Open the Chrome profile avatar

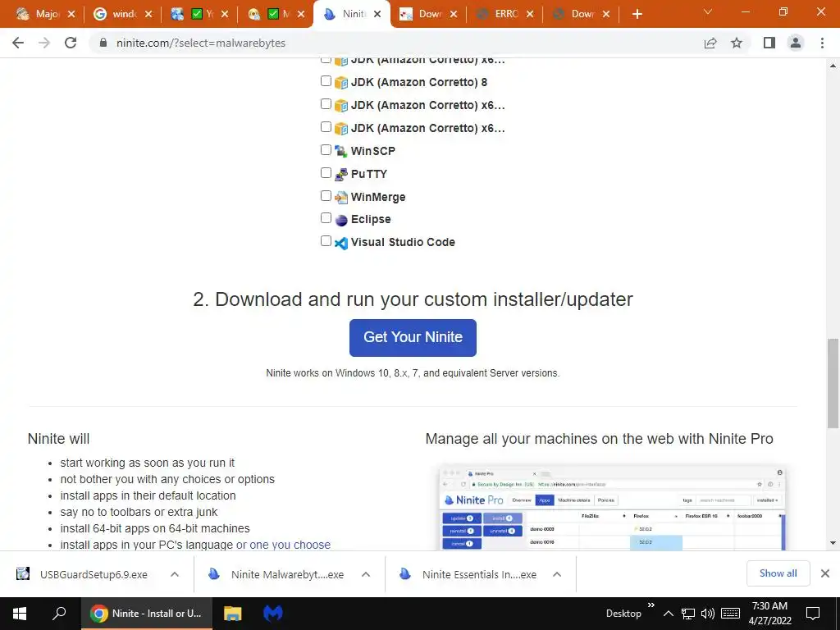pos(796,43)
